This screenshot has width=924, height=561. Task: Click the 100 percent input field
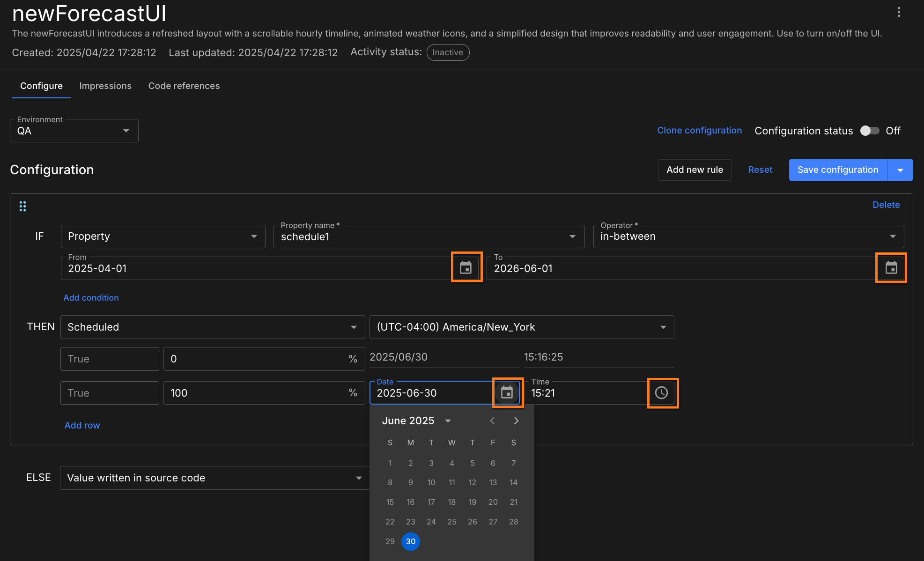(x=258, y=393)
